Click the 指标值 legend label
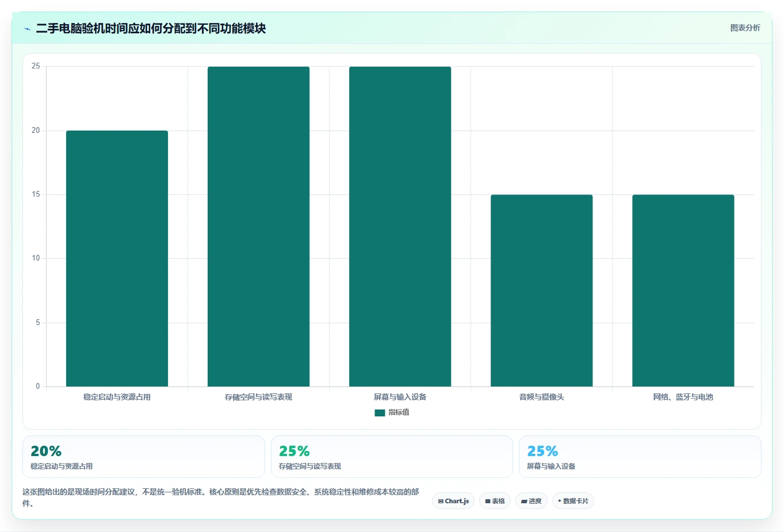This screenshot has height=532, width=784. pyautogui.click(x=399, y=412)
